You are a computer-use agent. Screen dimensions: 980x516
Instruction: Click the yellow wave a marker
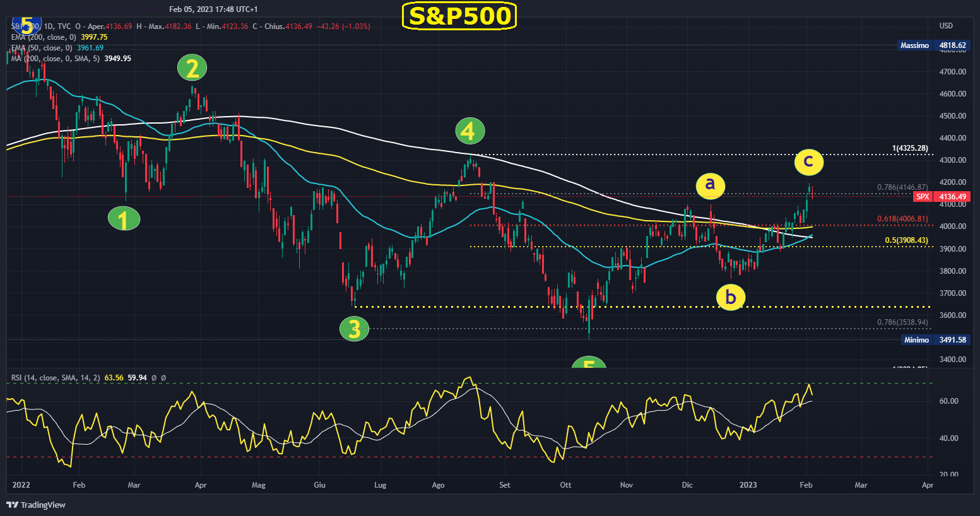click(710, 184)
